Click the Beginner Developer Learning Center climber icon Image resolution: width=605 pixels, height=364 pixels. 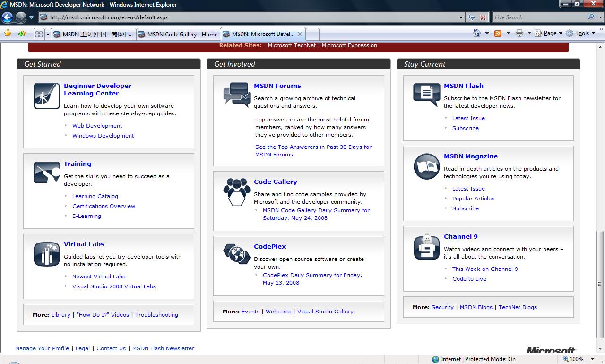(47, 96)
